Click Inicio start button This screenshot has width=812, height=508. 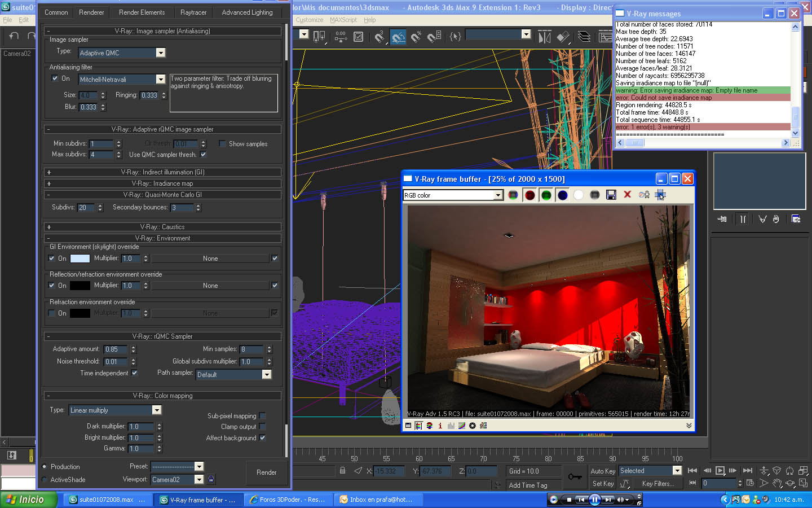(x=29, y=500)
